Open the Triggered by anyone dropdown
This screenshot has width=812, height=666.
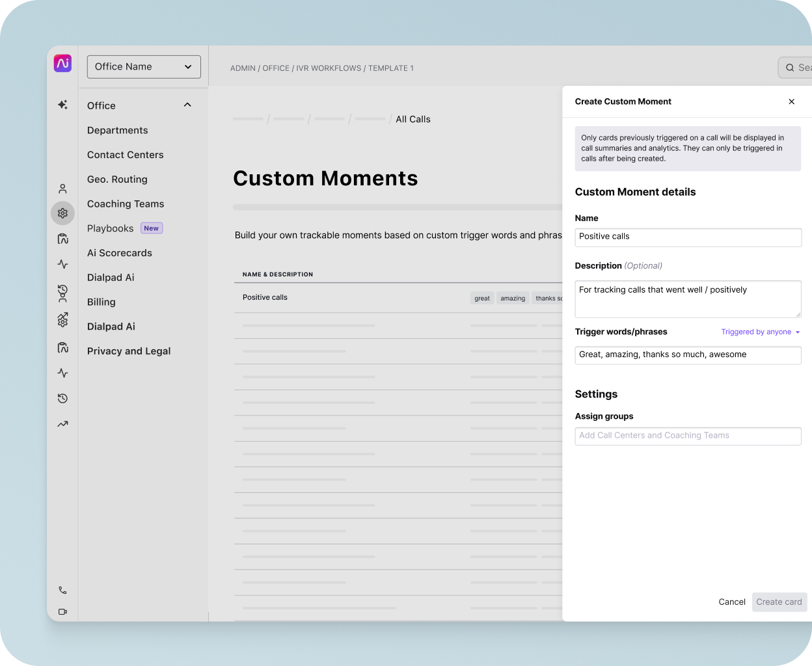(759, 332)
